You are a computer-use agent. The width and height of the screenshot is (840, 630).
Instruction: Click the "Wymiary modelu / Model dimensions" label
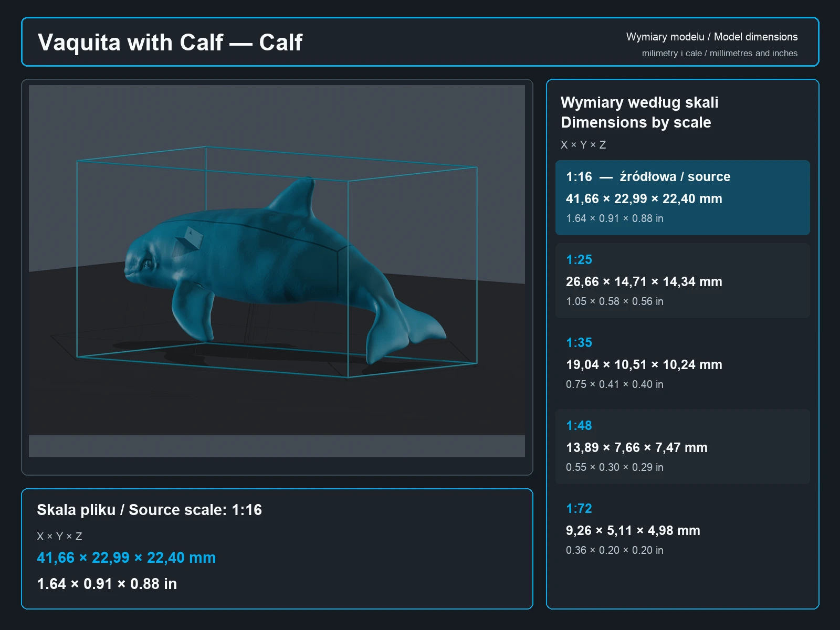pos(711,37)
